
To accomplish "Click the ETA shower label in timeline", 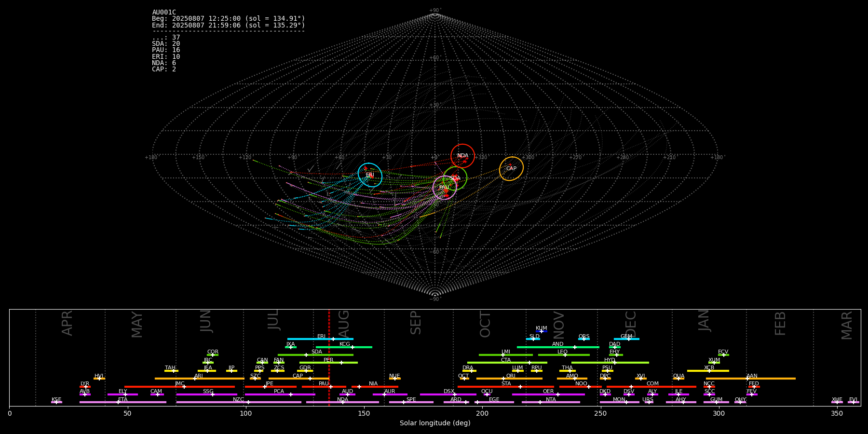I will [x=123, y=400].
